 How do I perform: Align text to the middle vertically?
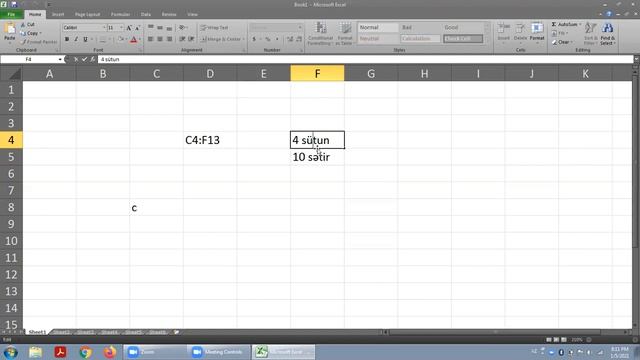160,27
